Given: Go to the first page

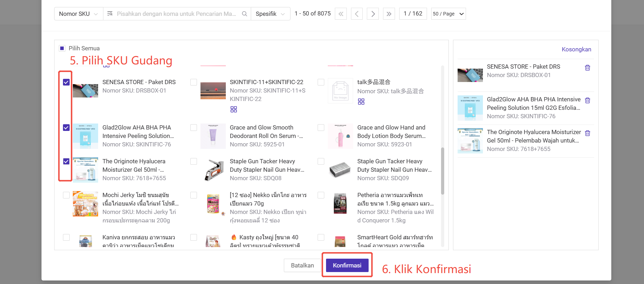Looking at the screenshot, I should coord(341,14).
